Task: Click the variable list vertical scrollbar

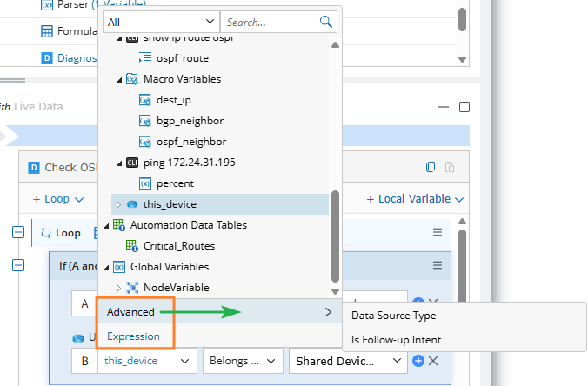Action: 334,235
